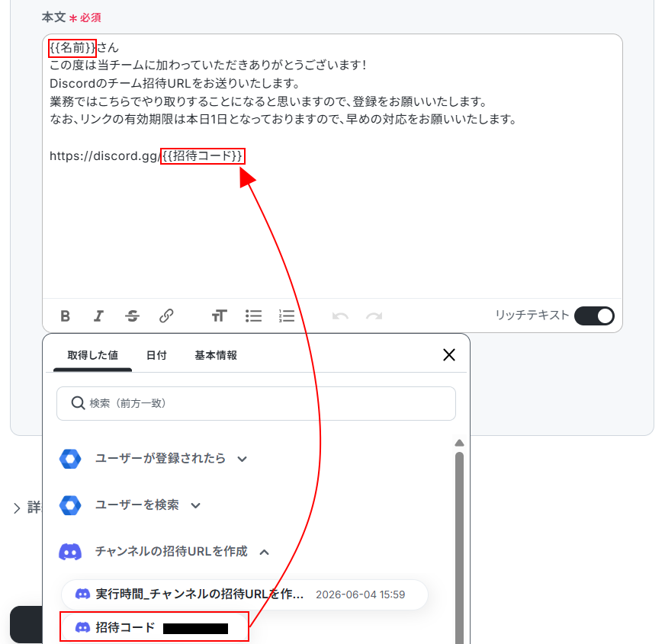Close the value picker panel with X
Image resolution: width=665 pixels, height=644 pixels.
pos(449,355)
